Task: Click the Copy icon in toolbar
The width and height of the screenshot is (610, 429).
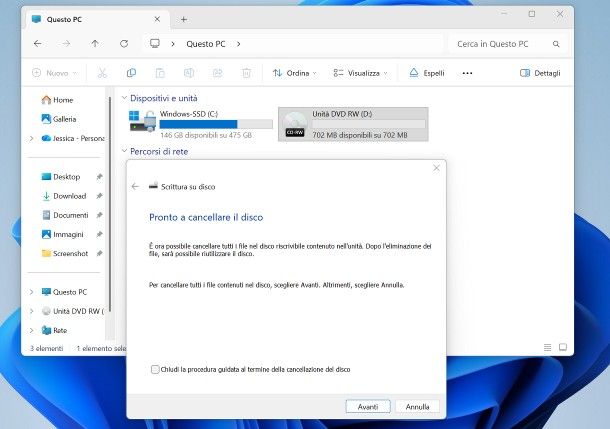Action: pos(131,73)
